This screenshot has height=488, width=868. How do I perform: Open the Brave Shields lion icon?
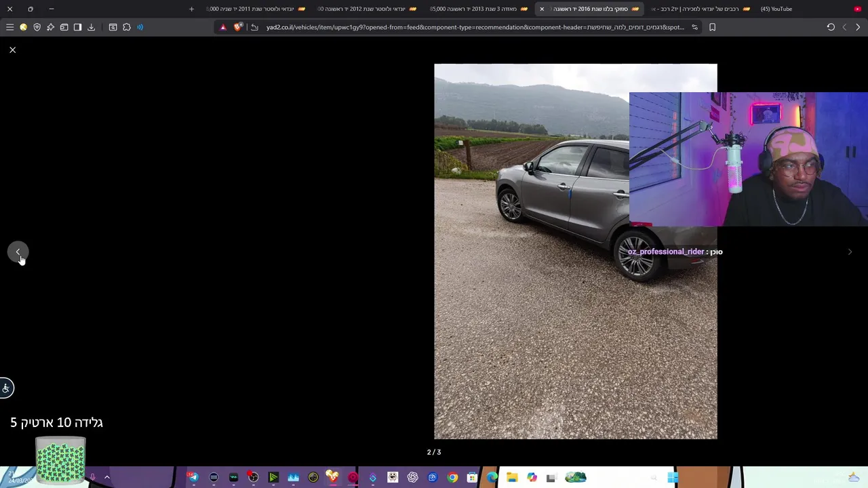click(237, 27)
